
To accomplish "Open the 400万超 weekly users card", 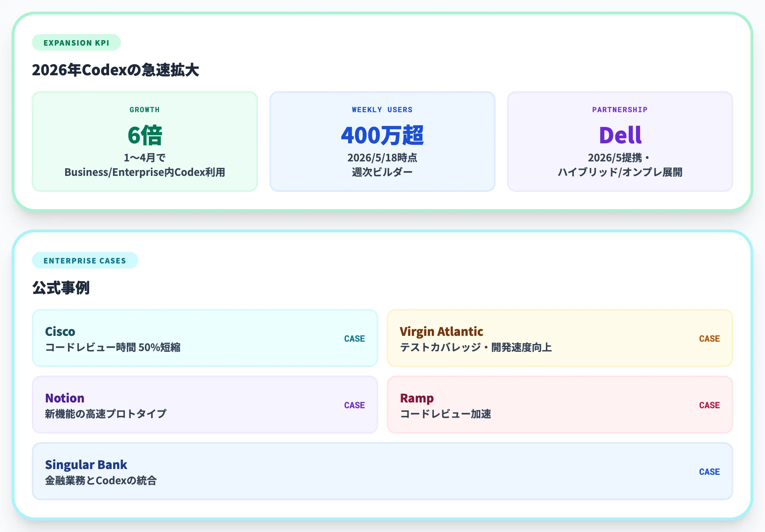I will 382,142.
